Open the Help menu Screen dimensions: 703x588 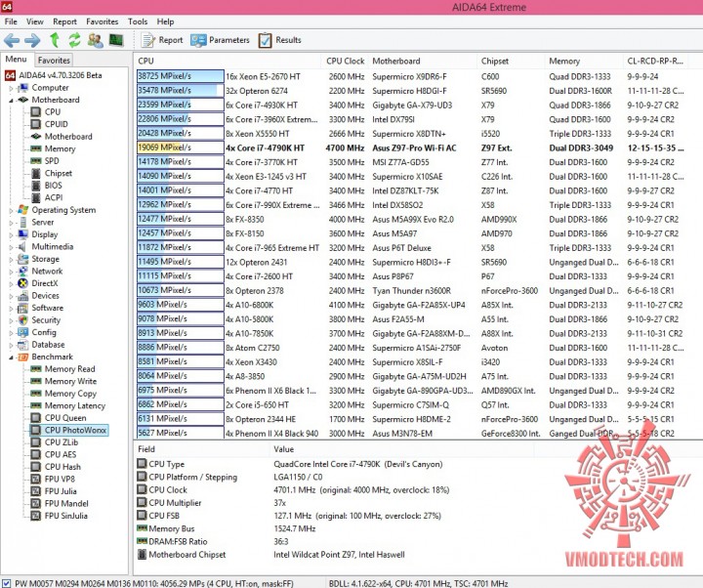[165, 21]
